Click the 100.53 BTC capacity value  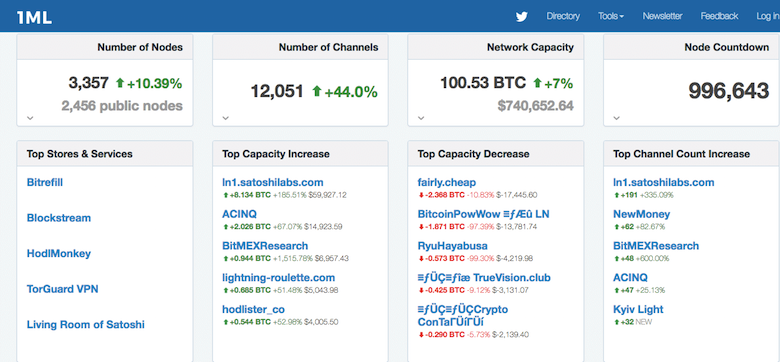tap(483, 83)
